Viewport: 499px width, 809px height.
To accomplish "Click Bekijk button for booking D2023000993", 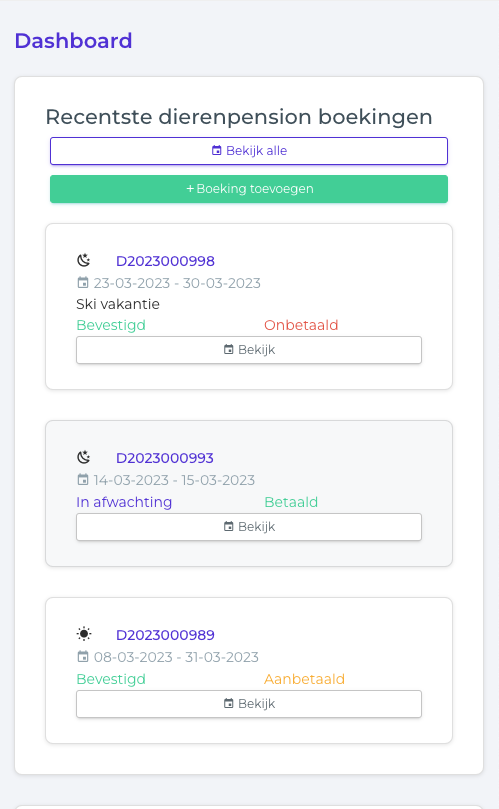I will click(249, 527).
